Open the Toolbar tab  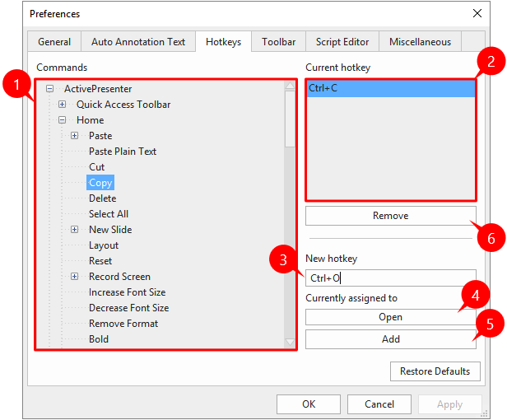278,42
